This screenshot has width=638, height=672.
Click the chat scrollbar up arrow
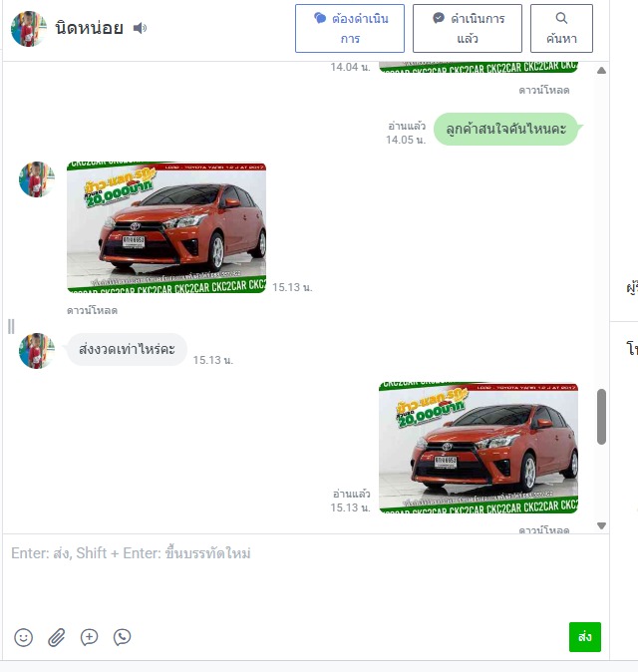click(x=601, y=70)
